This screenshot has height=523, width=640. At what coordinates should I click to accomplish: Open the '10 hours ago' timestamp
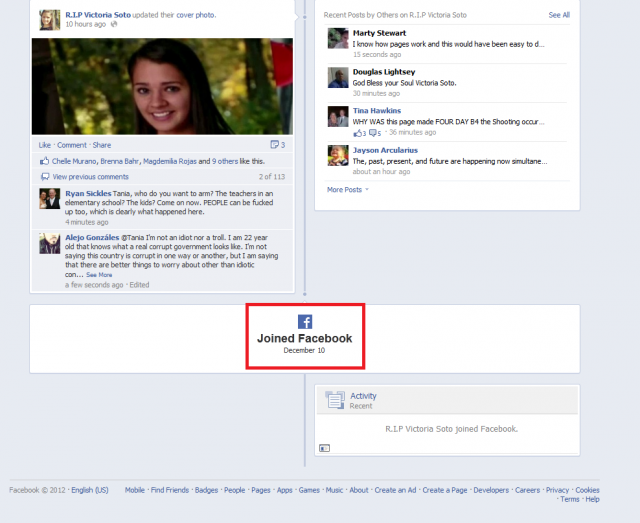click(x=86, y=24)
